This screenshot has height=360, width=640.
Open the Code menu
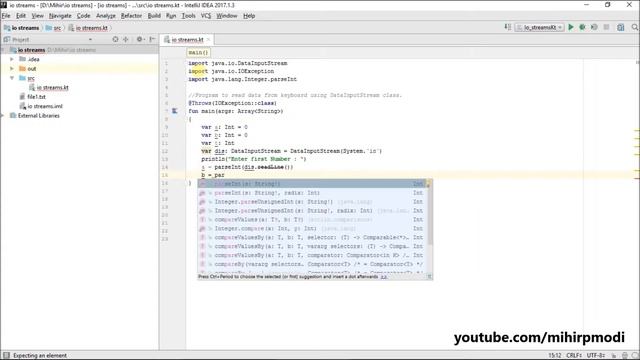coord(83,16)
